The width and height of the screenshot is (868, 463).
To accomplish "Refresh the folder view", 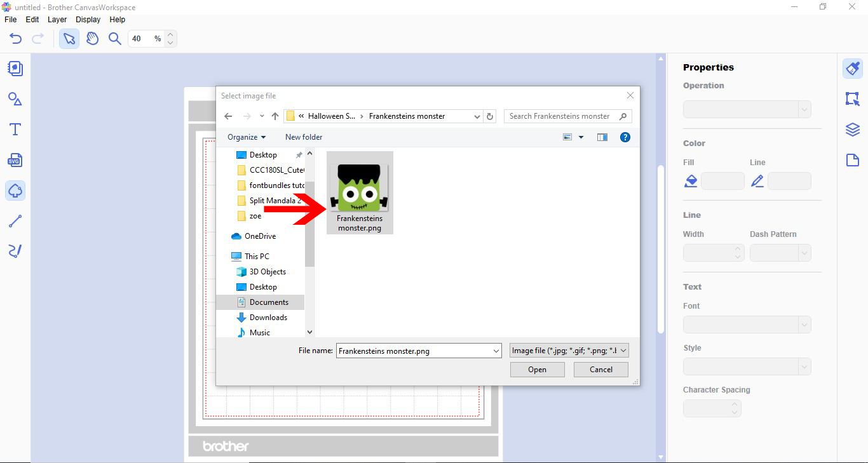I will (490, 116).
